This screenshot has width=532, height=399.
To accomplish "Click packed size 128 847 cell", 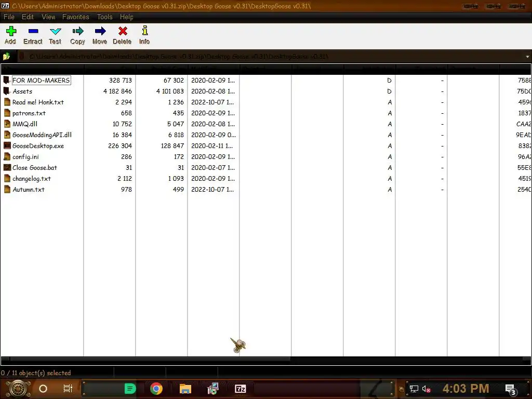I will (x=172, y=145).
